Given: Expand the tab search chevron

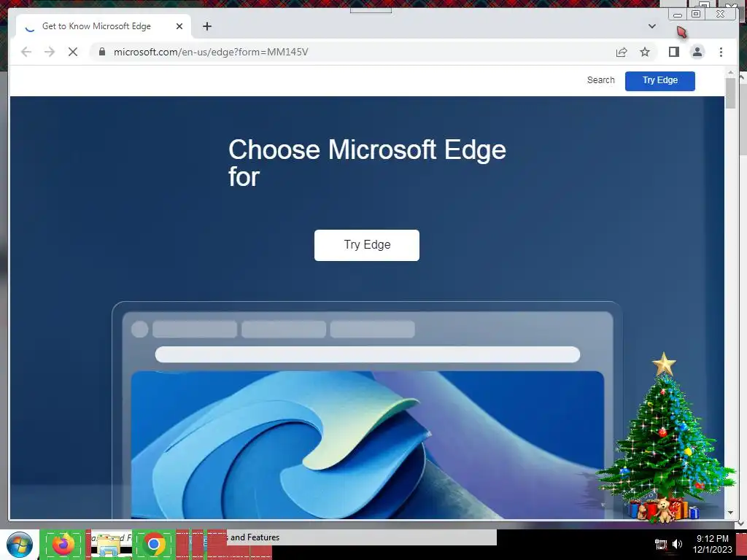Looking at the screenshot, I should tap(651, 26).
